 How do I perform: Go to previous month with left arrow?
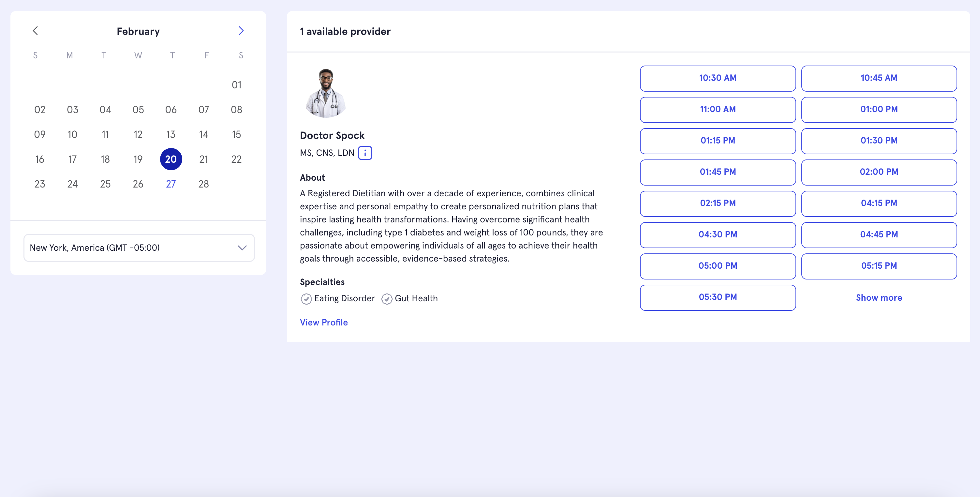[36, 31]
